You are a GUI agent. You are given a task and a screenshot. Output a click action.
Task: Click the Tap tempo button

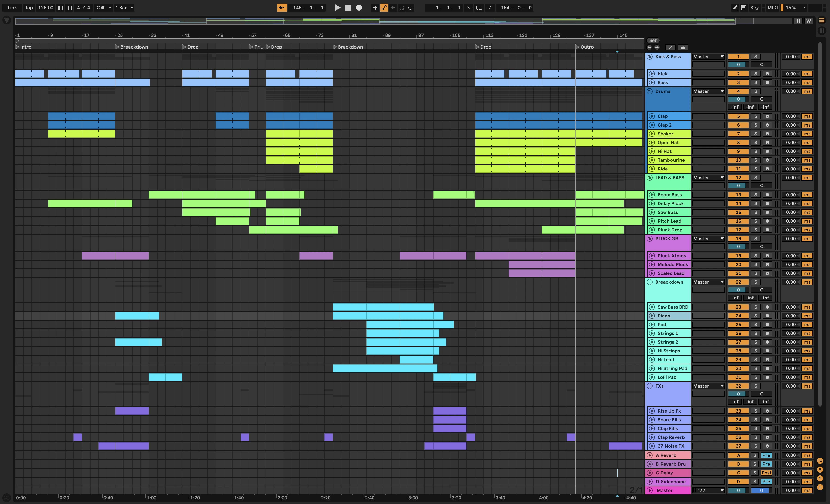(x=29, y=7)
